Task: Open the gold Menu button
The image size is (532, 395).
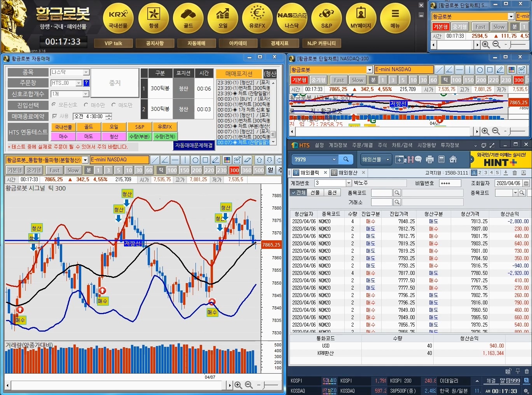Action: pyautogui.click(x=395, y=18)
